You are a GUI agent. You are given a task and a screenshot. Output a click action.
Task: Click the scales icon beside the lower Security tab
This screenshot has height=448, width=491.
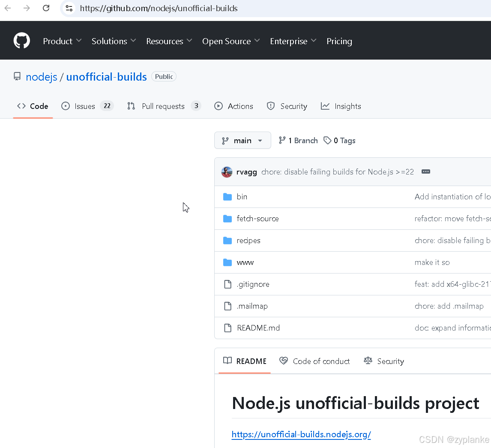click(368, 361)
